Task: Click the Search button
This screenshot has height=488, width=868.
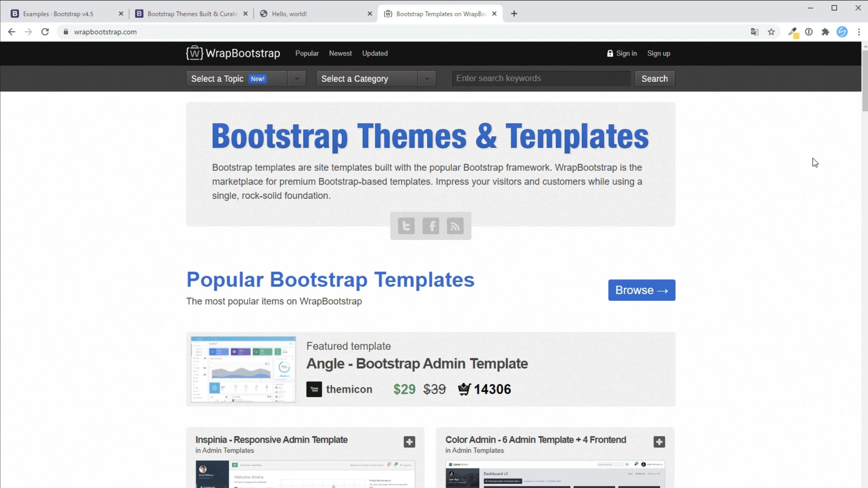Action: (x=655, y=79)
